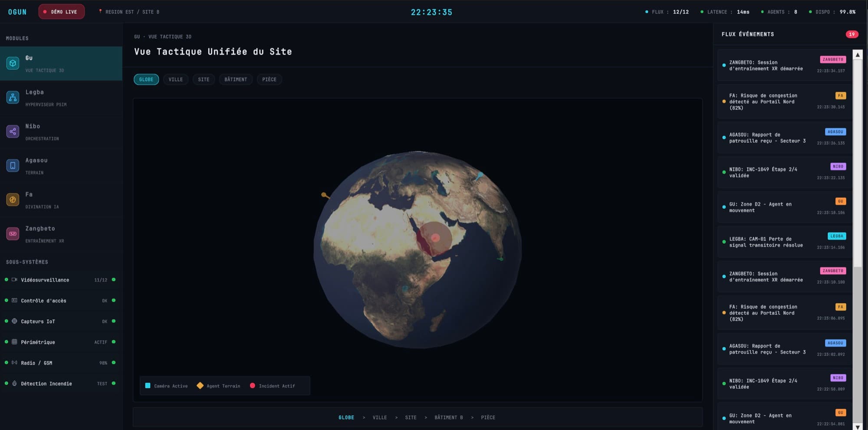
Task: Click the Radio / GSM signal icon
Action: pos(14,363)
